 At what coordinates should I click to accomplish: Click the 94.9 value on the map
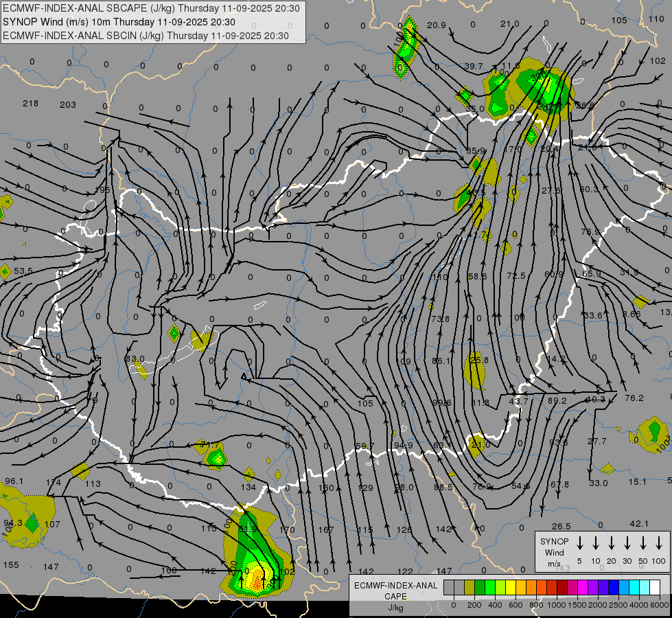[404, 446]
